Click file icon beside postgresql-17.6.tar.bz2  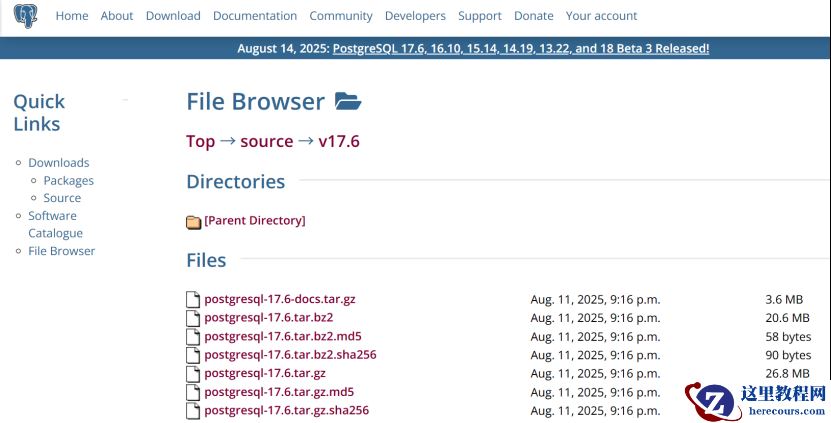[194, 318]
